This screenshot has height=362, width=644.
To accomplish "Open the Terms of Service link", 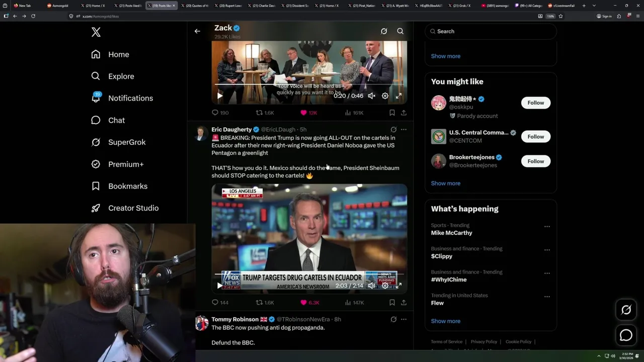I will point(446,342).
